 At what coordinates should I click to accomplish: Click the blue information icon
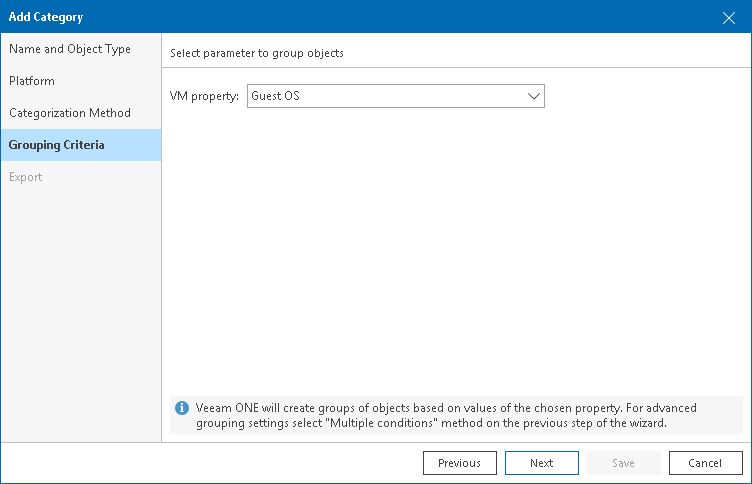pyautogui.click(x=182, y=408)
